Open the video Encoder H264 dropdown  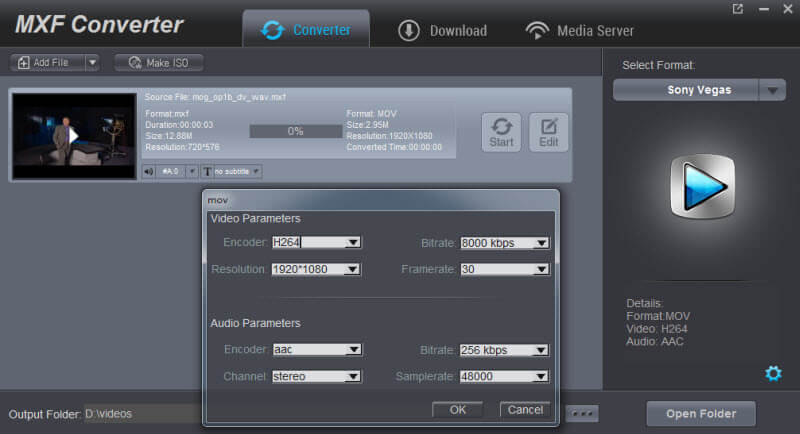coord(316,242)
